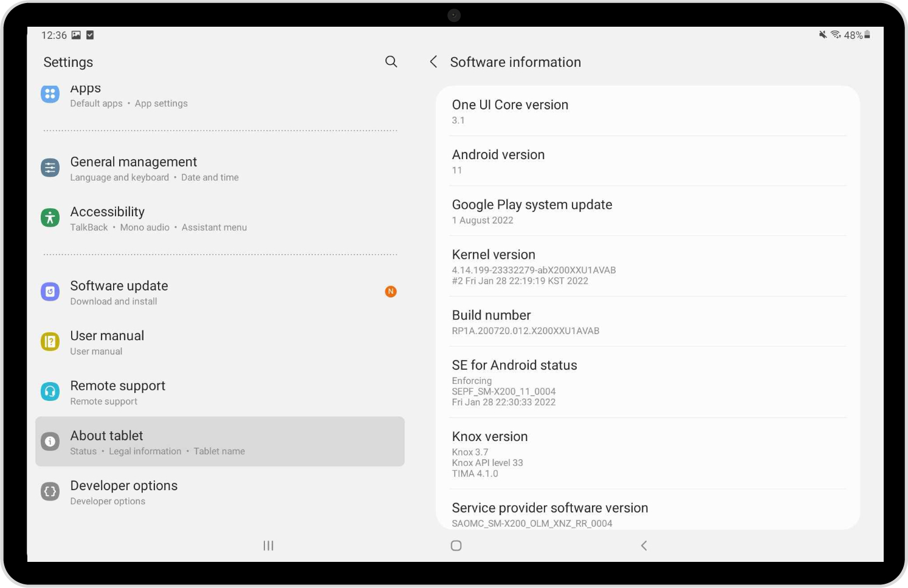
Task: Tap the yellow User manual icon
Action: [50, 342]
